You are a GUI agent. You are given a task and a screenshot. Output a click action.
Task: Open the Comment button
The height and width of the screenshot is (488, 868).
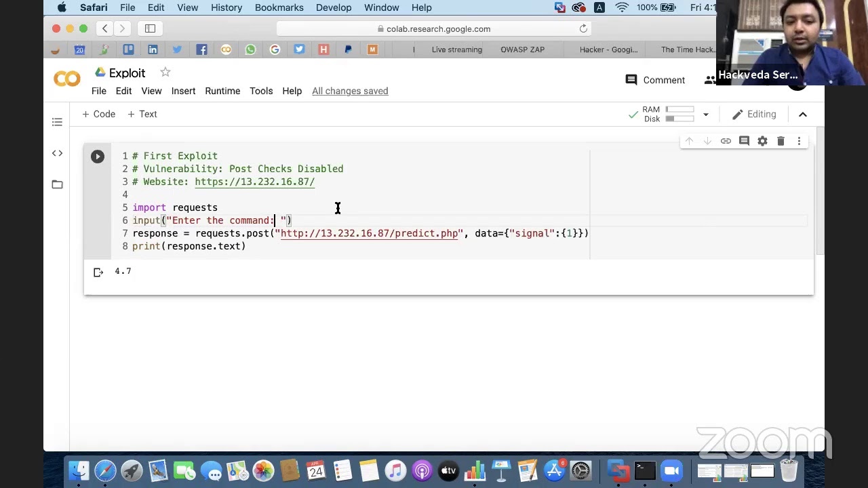(655, 80)
